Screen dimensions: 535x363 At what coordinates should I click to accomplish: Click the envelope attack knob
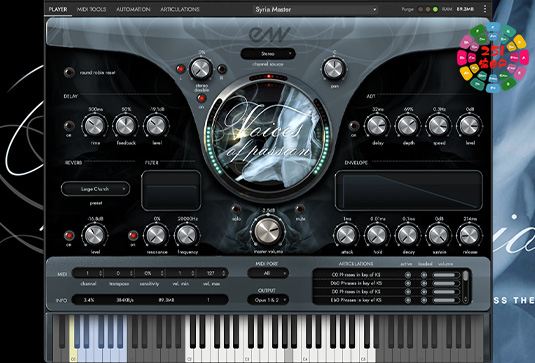[x=346, y=235]
